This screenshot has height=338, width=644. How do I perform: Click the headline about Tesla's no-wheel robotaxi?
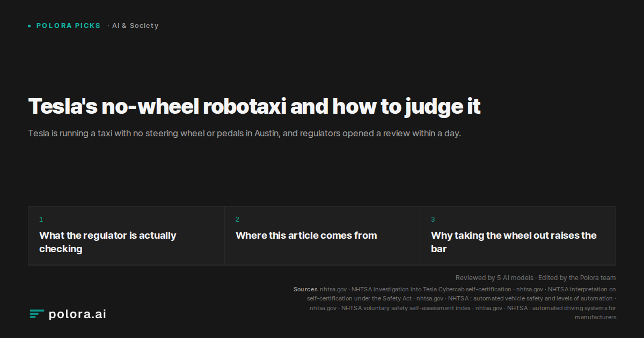point(254,107)
